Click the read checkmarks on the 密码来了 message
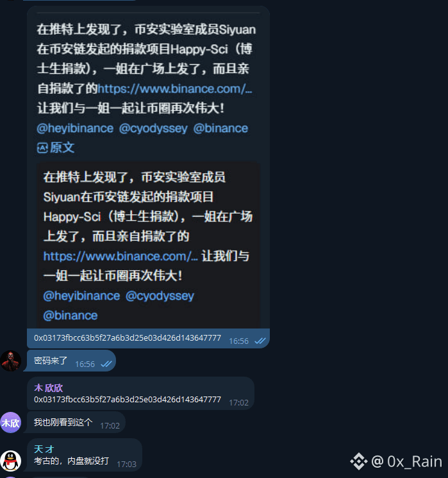Viewport: 448px width, 478px height. [106, 364]
